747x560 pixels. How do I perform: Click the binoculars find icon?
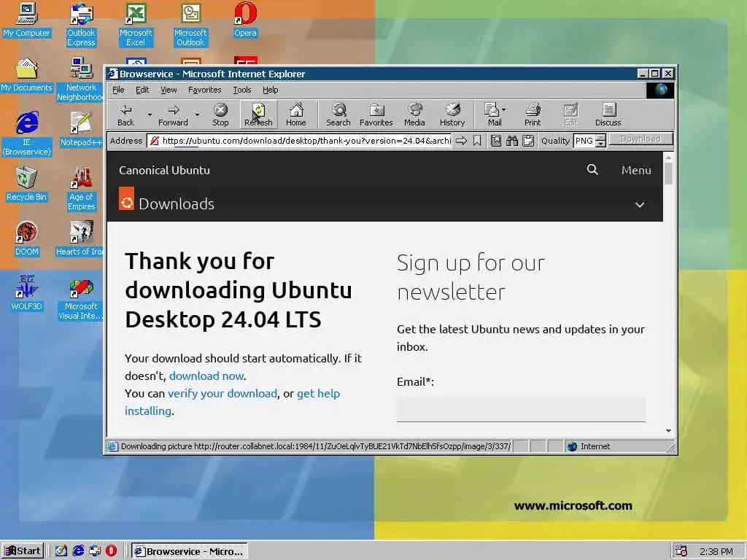[x=512, y=141]
